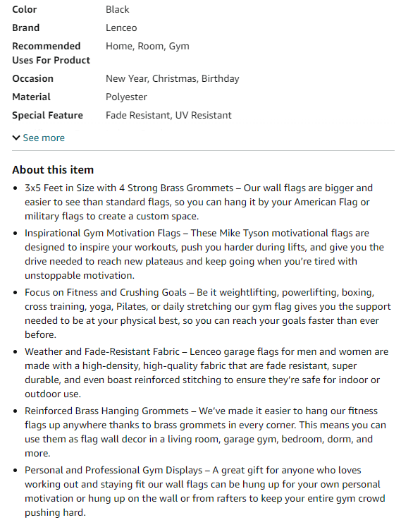
Task: Click the Special Feature label
Action: click(47, 115)
